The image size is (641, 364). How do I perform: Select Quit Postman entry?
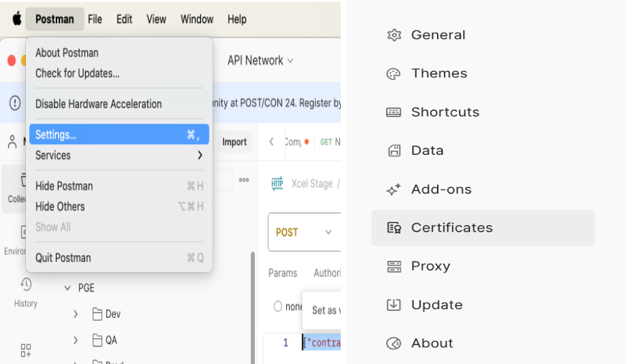[x=119, y=258]
